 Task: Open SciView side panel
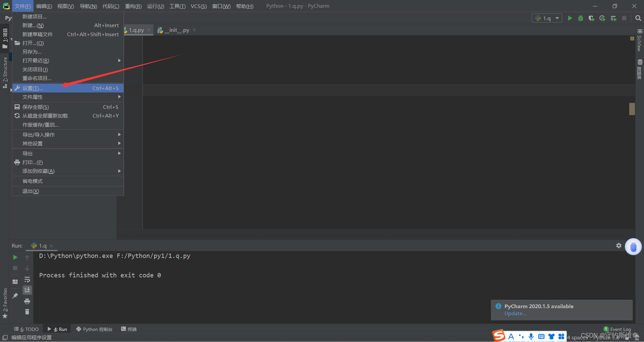[640, 40]
